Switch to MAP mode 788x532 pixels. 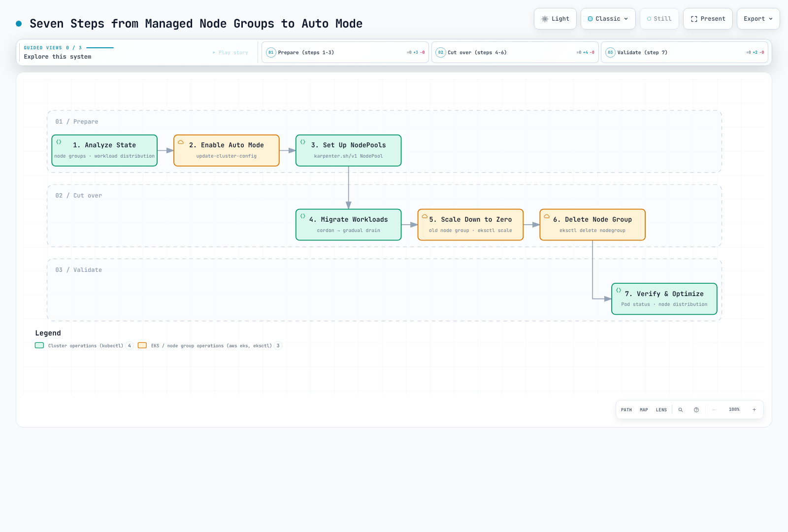(644, 410)
